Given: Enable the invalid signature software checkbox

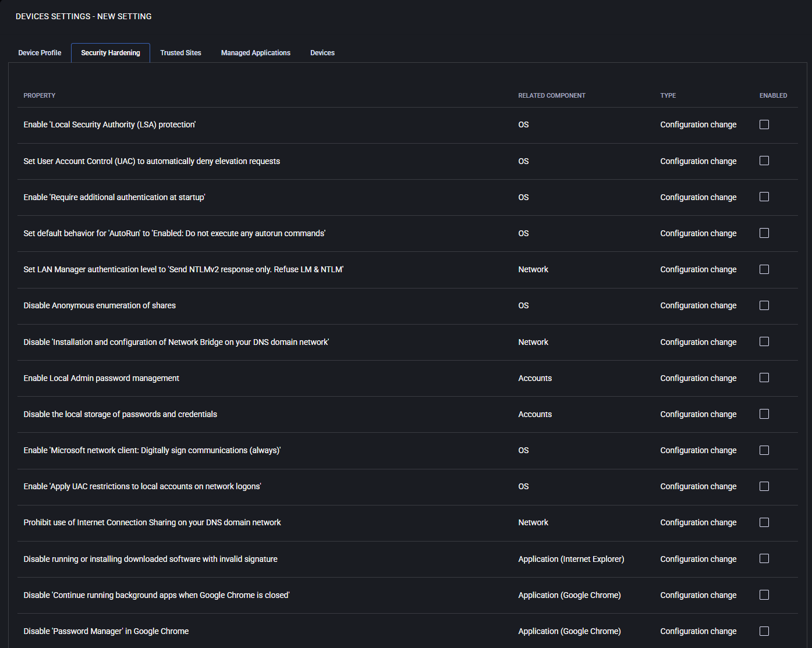Looking at the screenshot, I should (764, 558).
